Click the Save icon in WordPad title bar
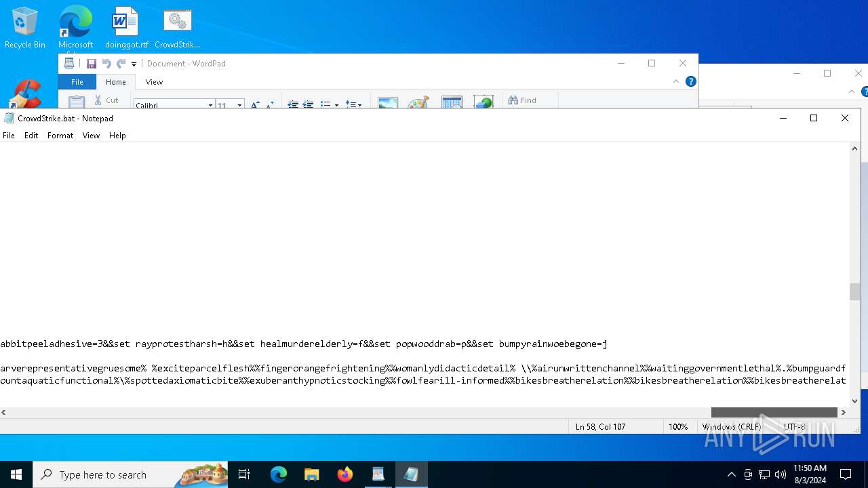 point(91,64)
